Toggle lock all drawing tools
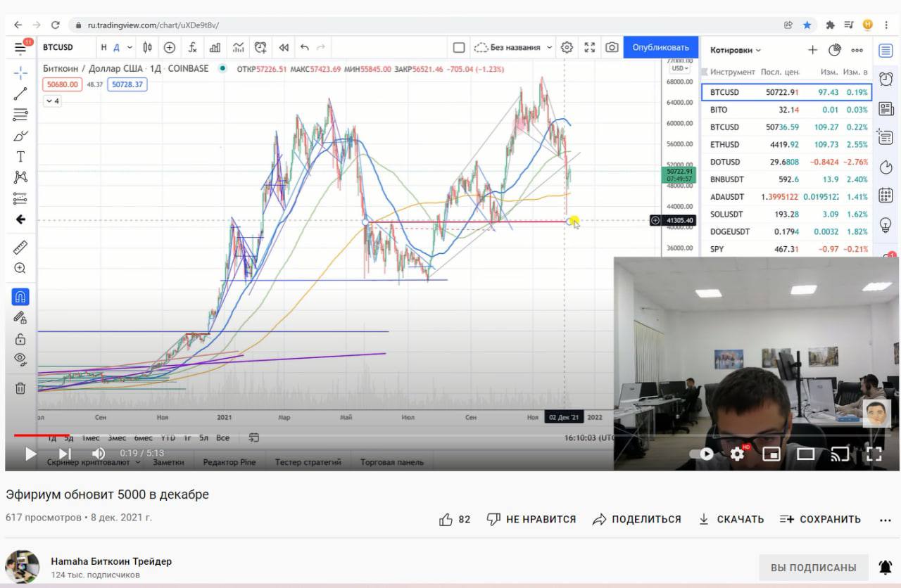This screenshot has height=588, width=901. 20,338
